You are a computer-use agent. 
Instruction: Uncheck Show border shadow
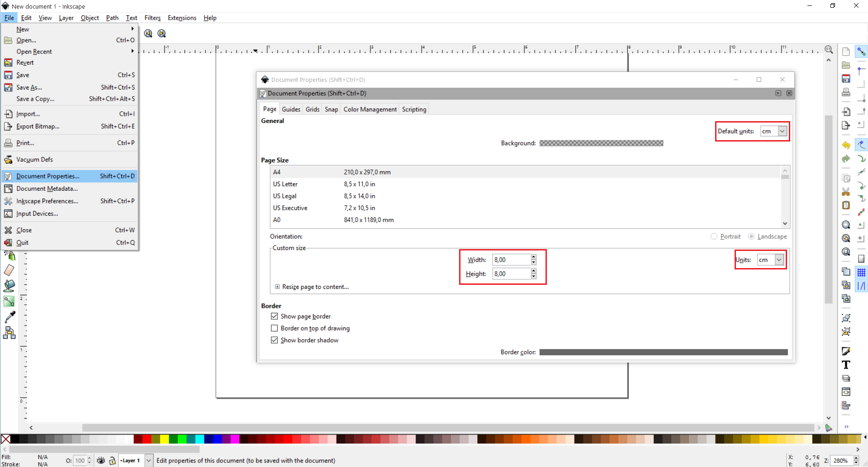click(275, 340)
